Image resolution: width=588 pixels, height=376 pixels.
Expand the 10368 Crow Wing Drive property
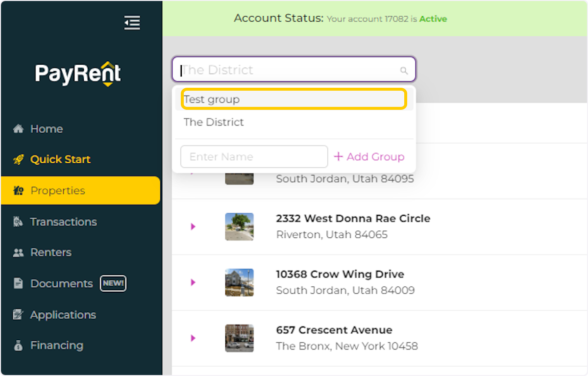point(193,282)
